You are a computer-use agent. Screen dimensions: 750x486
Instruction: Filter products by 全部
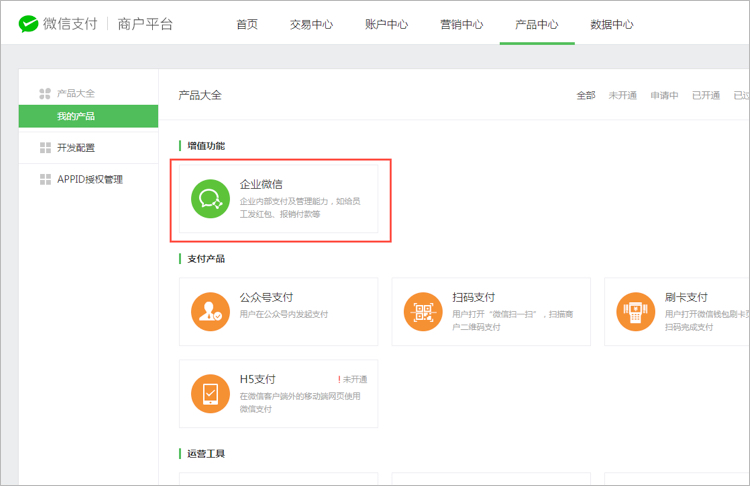(586, 95)
